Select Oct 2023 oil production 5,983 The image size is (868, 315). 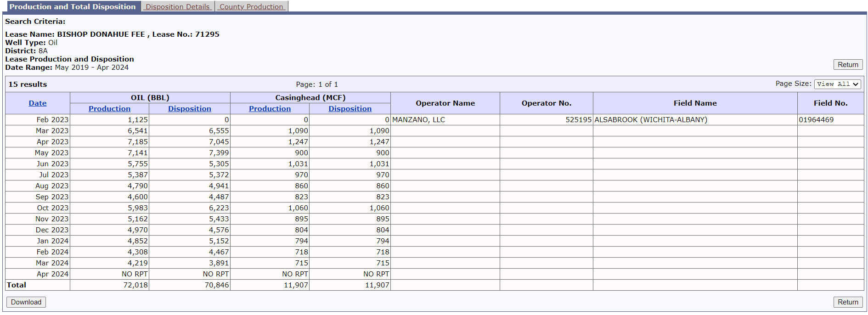[x=109, y=208]
